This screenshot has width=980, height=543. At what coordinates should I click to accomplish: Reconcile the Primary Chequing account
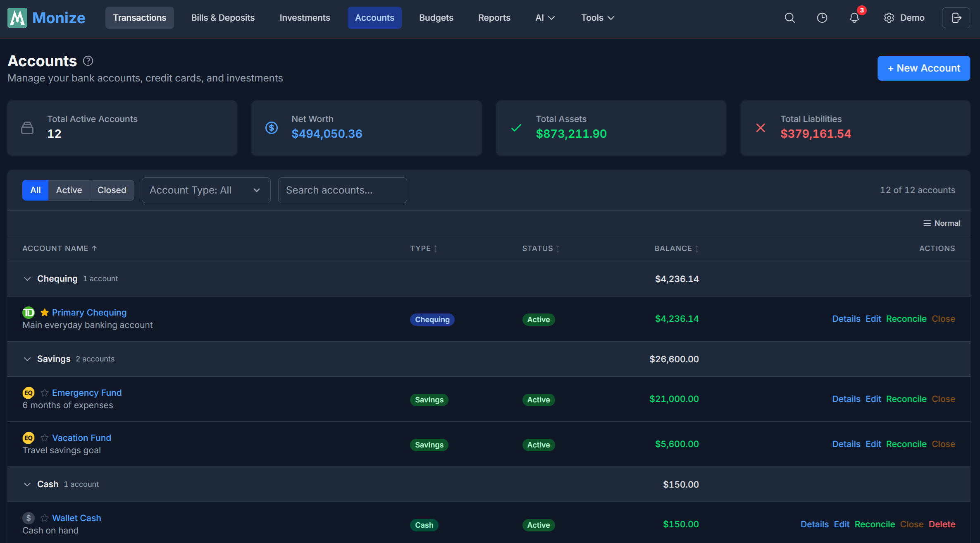[906, 319]
